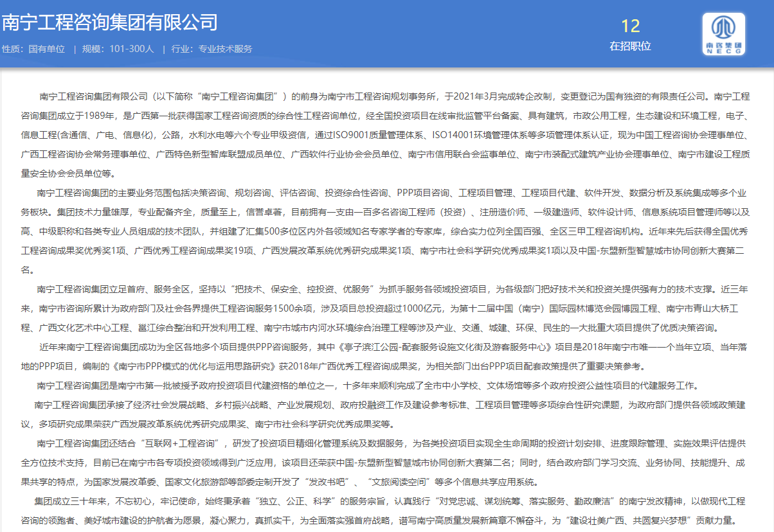Click the 规模：101-300人 text
The image size is (774, 532).
coord(118,49)
